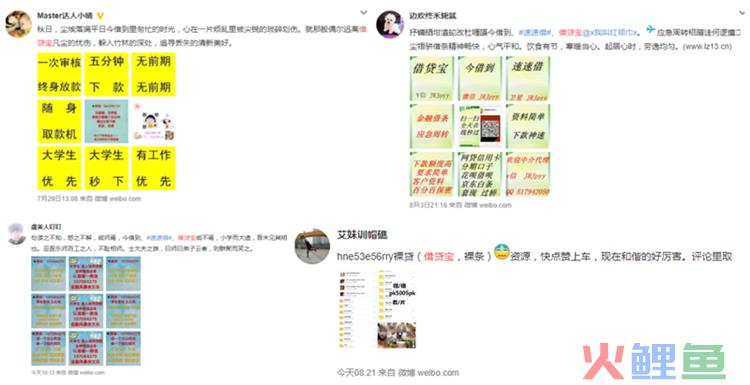This screenshot has width=750, height=385.
Task: Click the red 借贷宝 link in 裸贷 post
Action: (439, 256)
